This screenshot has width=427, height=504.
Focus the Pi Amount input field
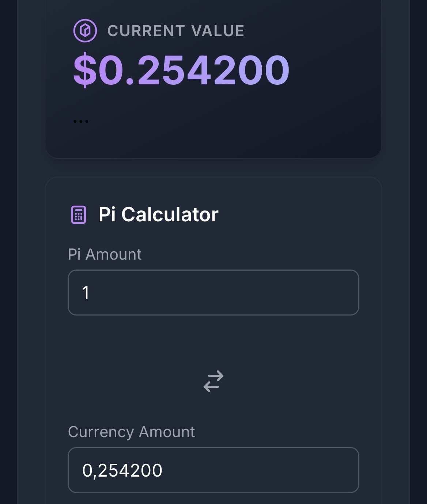[213, 293]
